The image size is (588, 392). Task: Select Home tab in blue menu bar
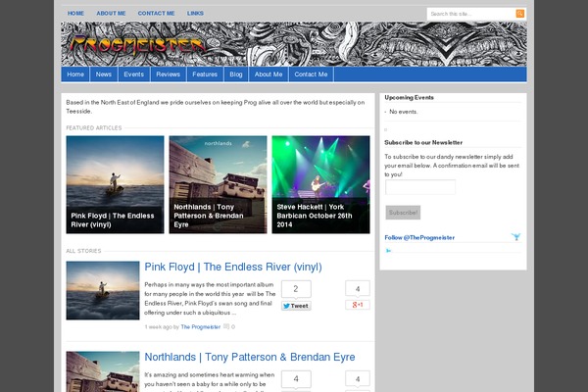pos(75,74)
